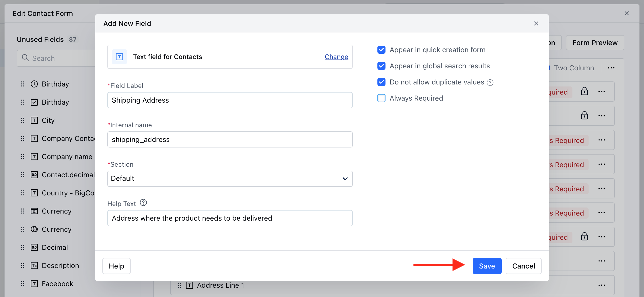Image resolution: width=644 pixels, height=297 pixels.
Task: Click the Text field type icon
Action: point(119,57)
